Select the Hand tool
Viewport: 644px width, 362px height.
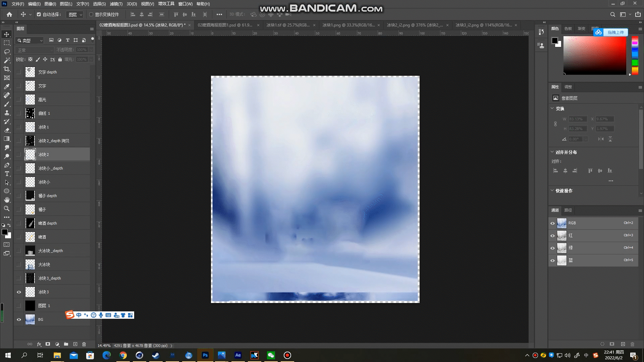(x=7, y=200)
